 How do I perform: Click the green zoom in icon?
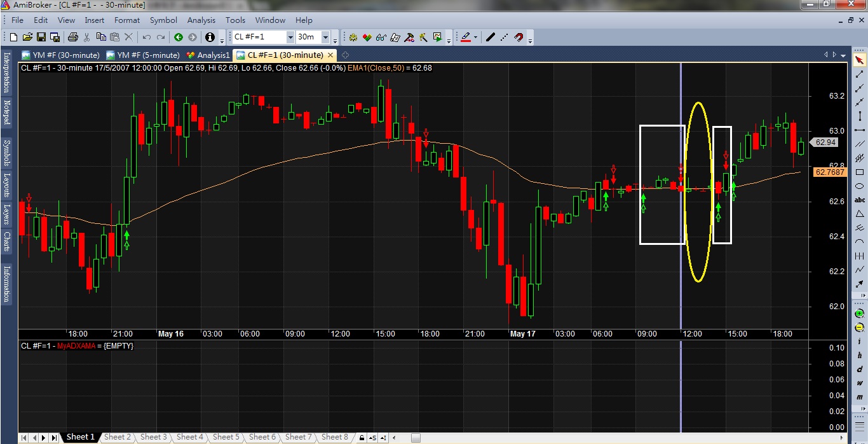(860, 314)
